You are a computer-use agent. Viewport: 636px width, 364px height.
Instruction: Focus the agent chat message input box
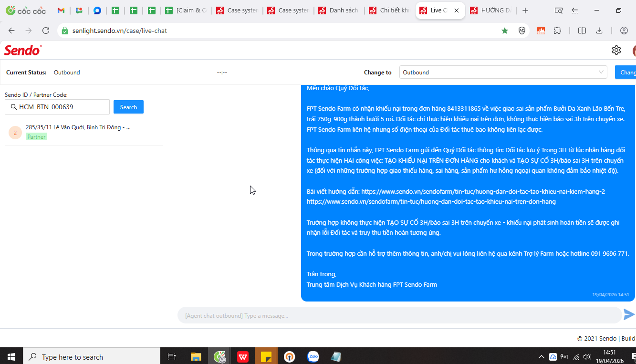click(401, 315)
